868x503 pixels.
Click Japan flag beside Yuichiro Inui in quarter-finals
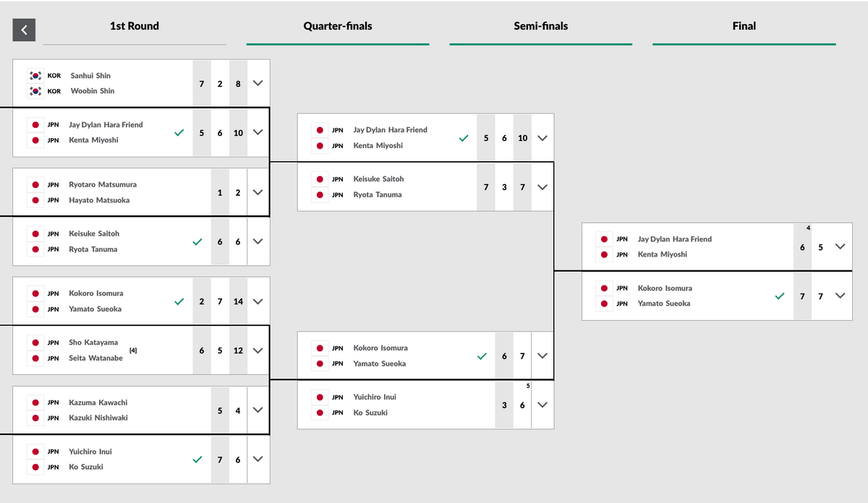tap(320, 397)
